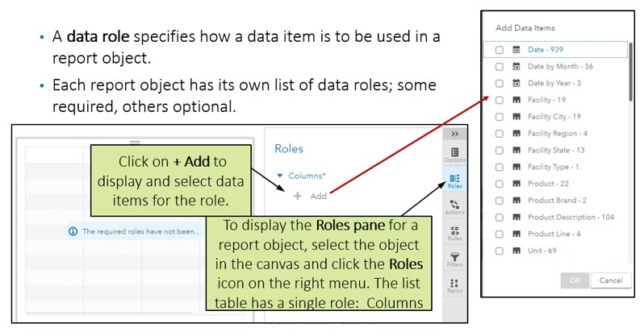Click the Roles pane heading
Image resolution: width=644 pixels, height=332 pixels.
[289, 149]
